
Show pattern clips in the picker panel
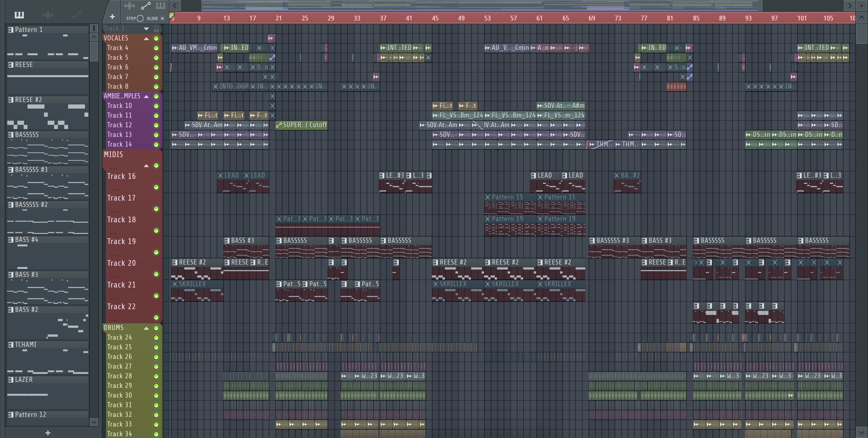click(19, 15)
